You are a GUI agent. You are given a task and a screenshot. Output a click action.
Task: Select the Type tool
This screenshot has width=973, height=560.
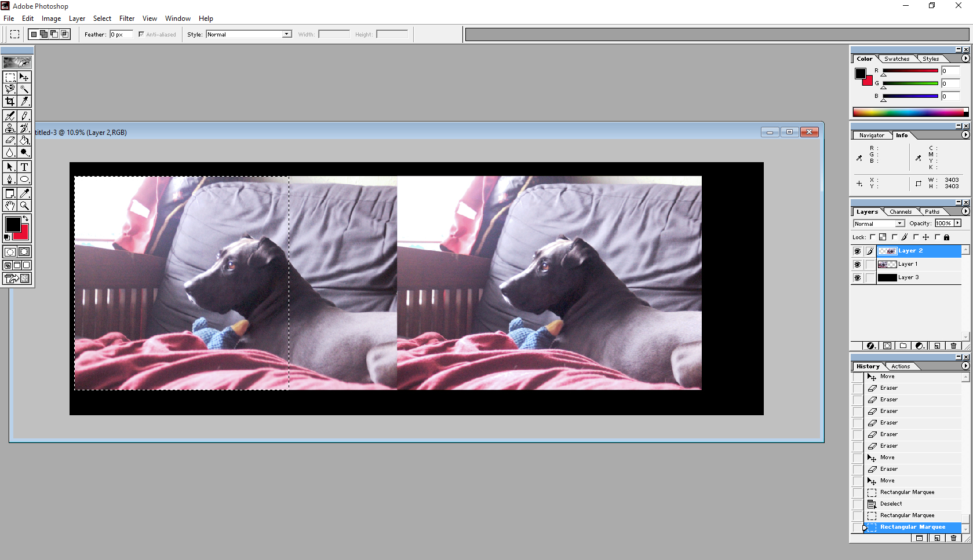24,167
